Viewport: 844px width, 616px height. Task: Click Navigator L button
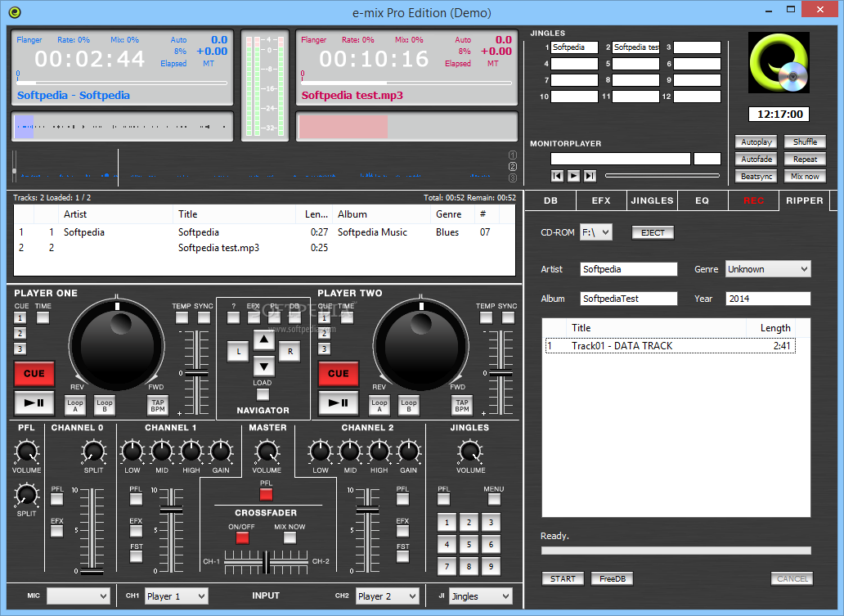tap(239, 352)
